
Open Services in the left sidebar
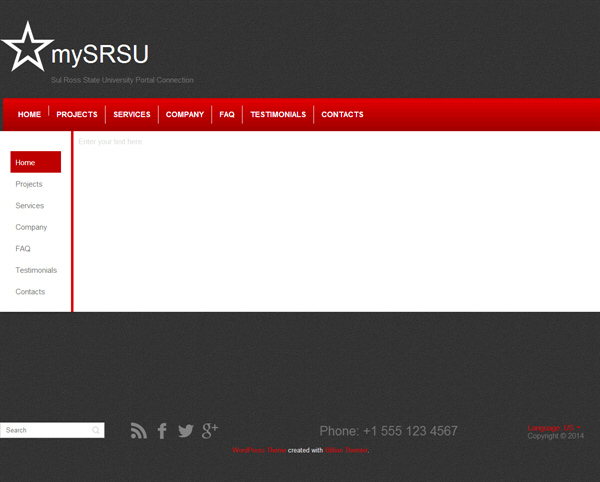point(30,206)
